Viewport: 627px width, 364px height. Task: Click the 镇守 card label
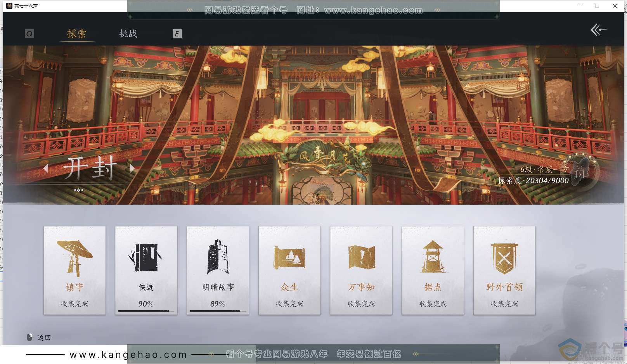[74, 287]
